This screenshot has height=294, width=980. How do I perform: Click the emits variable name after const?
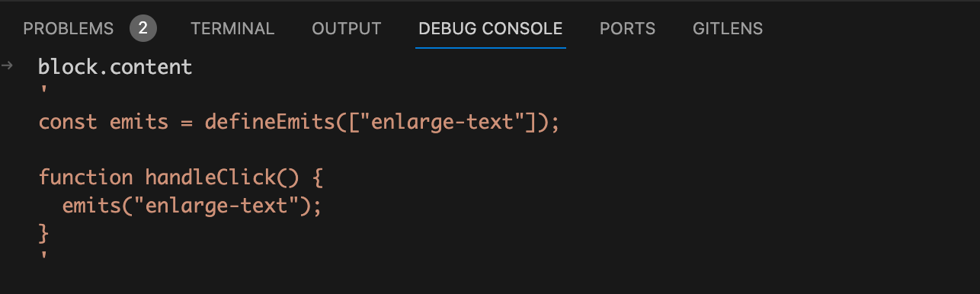[139, 122]
